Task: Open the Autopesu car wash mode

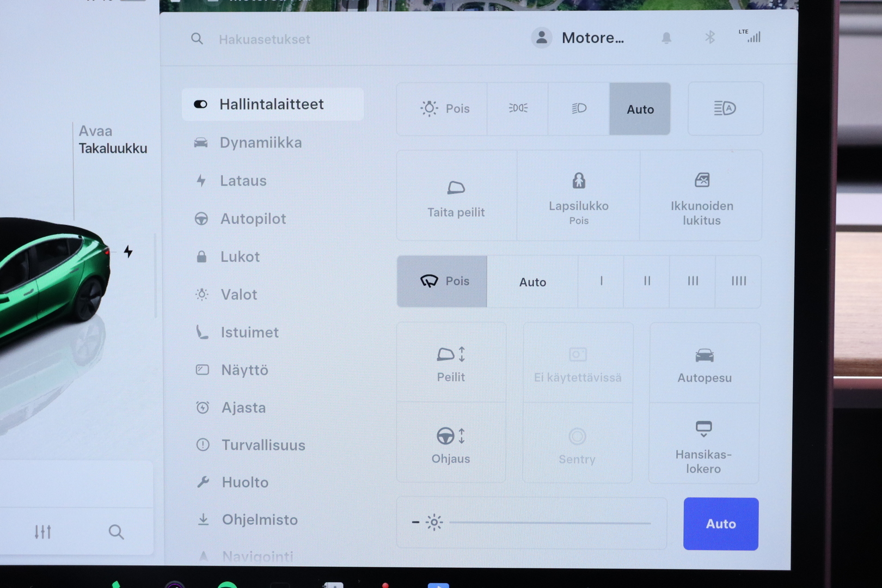Action: click(x=705, y=364)
